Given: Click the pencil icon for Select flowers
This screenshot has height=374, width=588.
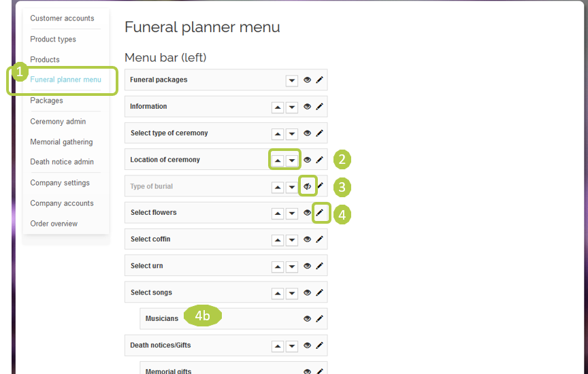Looking at the screenshot, I should point(319,213).
